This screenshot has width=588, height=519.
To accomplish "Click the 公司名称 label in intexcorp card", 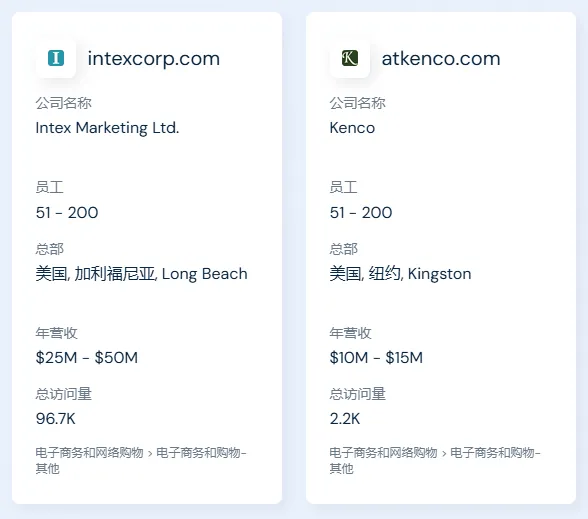I will coord(63,103).
